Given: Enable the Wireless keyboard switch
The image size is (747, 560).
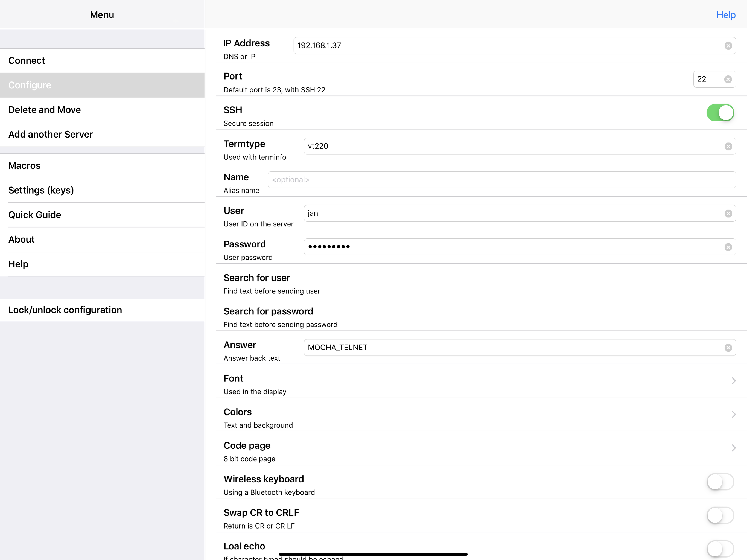Looking at the screenshot, I should click(720, 482).
